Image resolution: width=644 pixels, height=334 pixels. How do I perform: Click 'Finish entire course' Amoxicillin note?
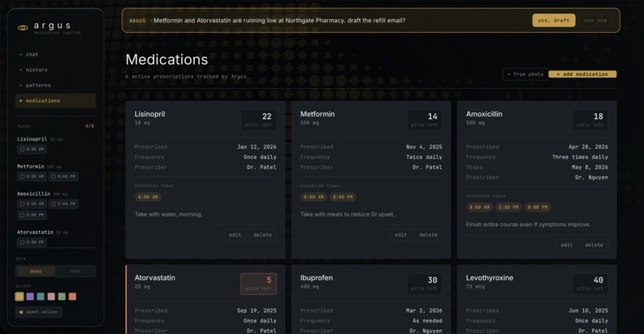point(528,225)
